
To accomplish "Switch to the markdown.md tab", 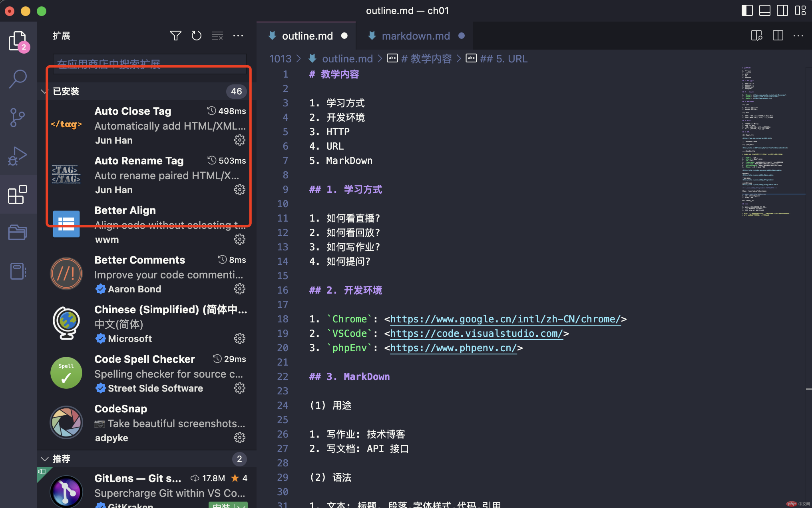I will (416, 36).
